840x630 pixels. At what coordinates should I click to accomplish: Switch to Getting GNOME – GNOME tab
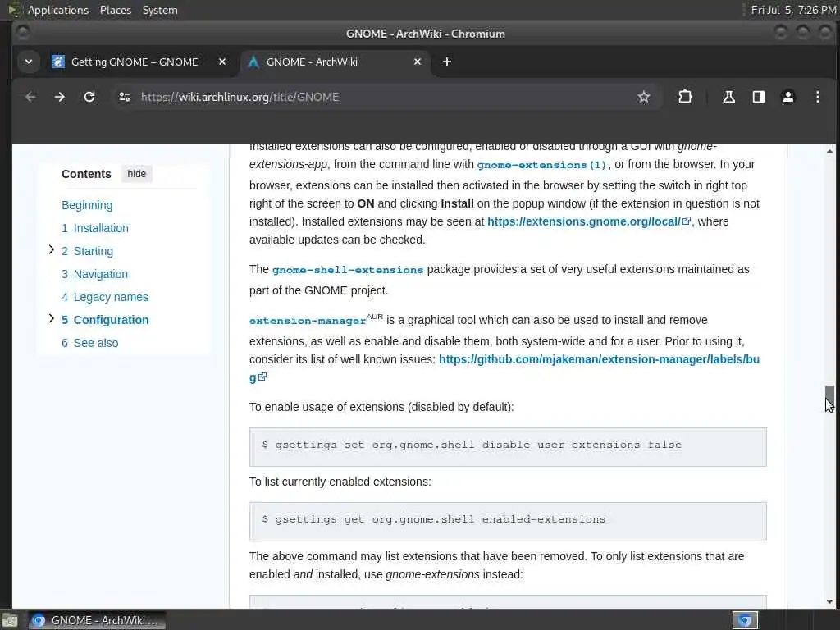135,62
